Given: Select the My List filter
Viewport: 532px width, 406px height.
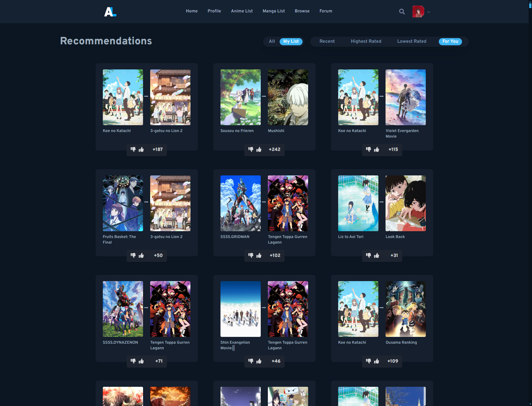Looking at the screenshot, I should (291, 42).
